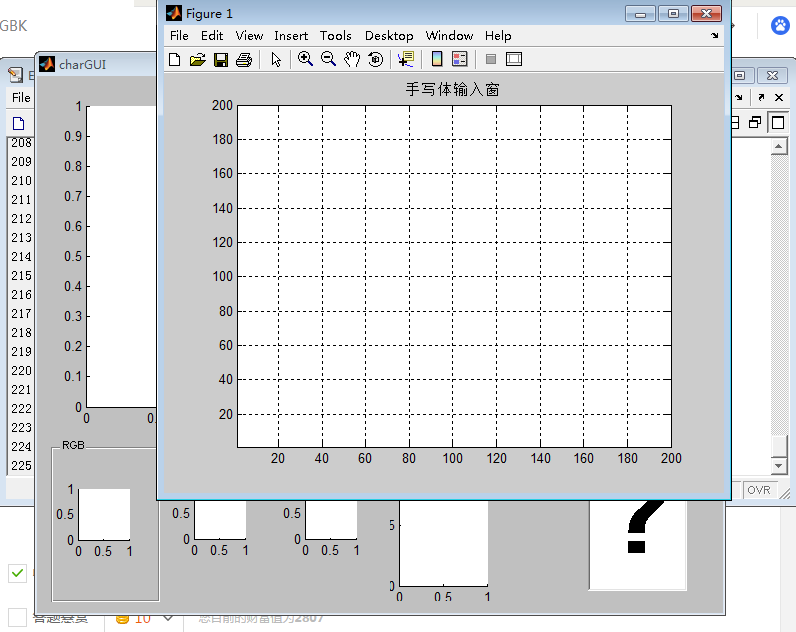
Task: Click the MATLAB icon in charGUI title bar
Action: coord(47,64)
